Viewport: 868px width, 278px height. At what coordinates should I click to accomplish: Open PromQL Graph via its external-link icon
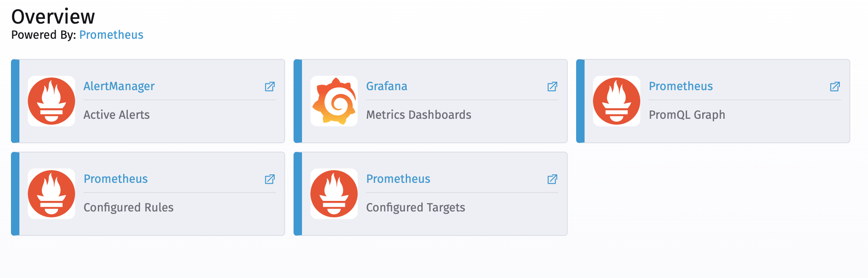tap(835, 86)
